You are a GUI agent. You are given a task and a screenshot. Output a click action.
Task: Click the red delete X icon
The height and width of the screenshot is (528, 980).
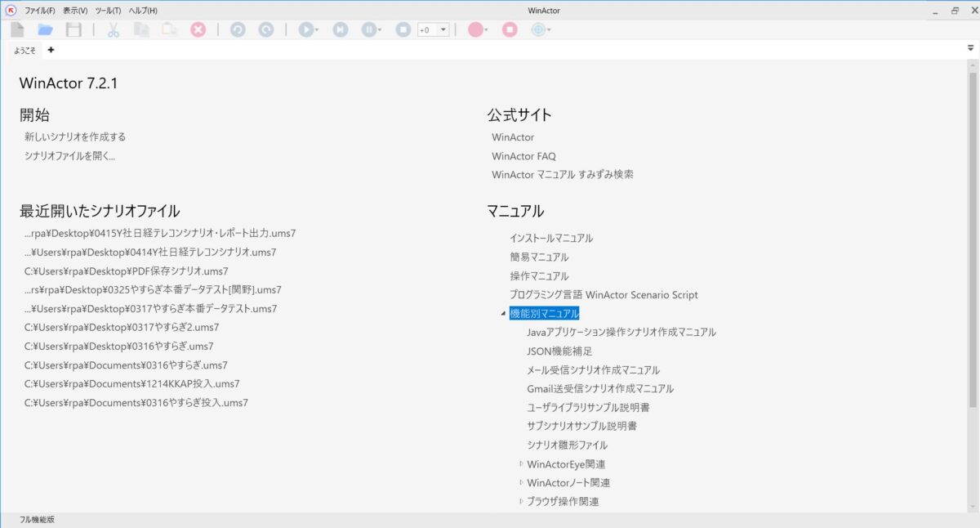click(198, 29)
